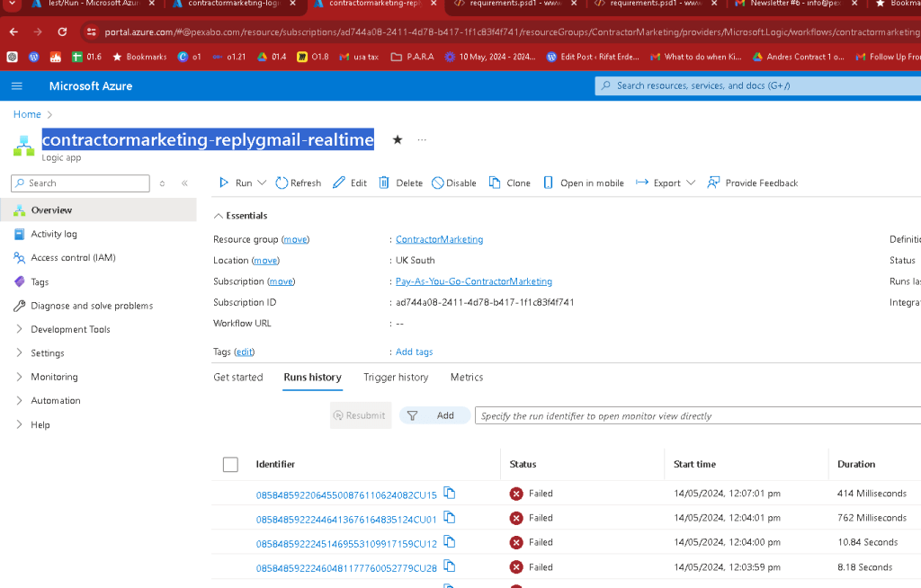Click the sidebar Search field

pyautogui.click(x=80, y=183)
